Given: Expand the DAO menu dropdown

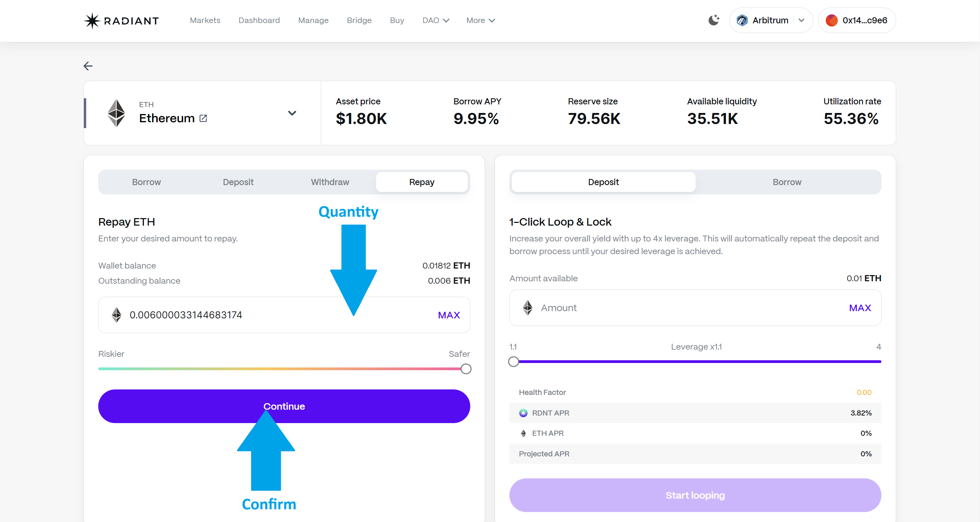Looking at the screenshot, I should coord(436,20).
